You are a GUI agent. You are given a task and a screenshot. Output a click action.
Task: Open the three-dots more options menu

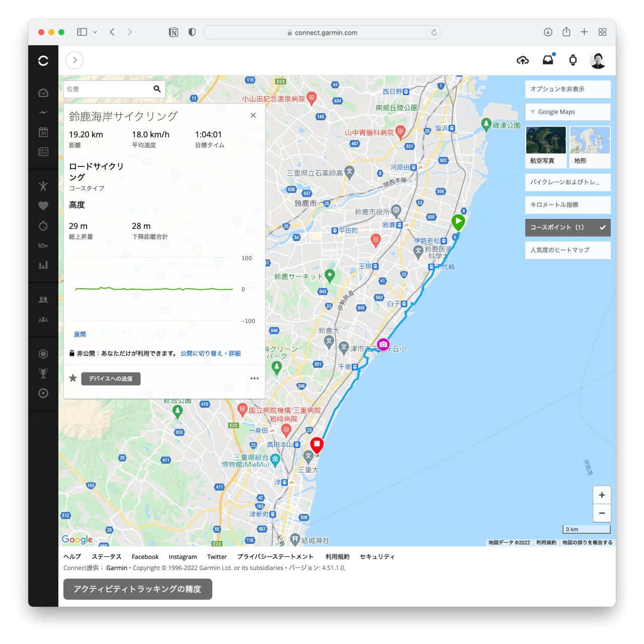point(255,378)
